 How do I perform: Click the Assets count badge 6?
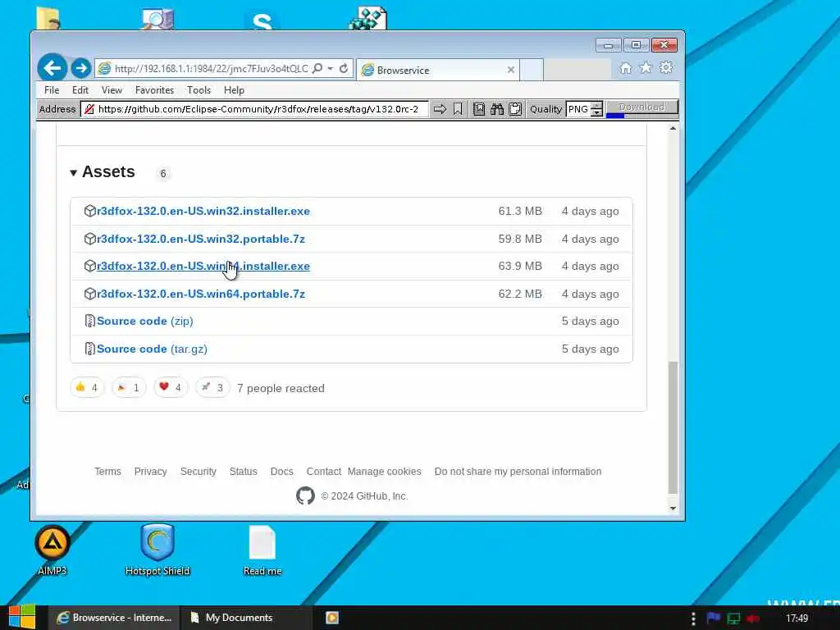coord(163,174)
